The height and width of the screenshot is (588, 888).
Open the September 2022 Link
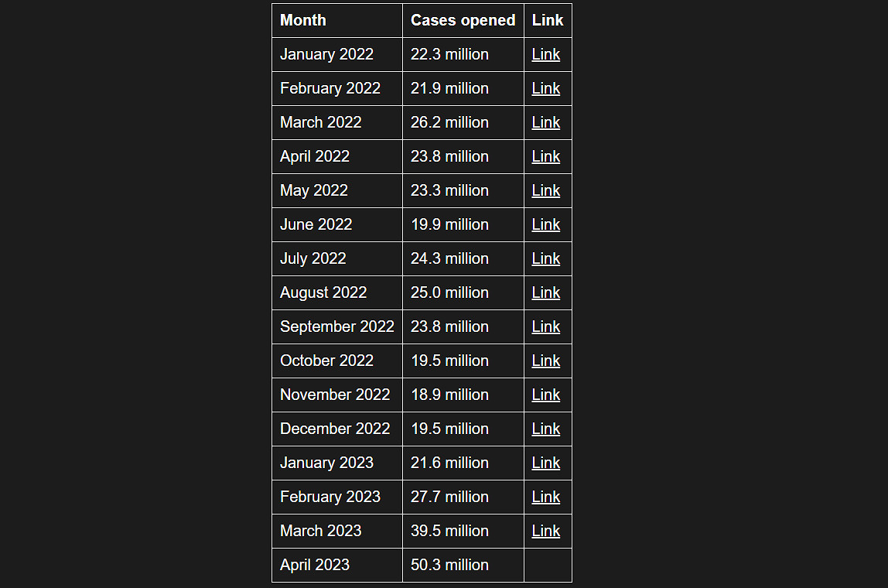pyautogui.click(x=545, y=326)
